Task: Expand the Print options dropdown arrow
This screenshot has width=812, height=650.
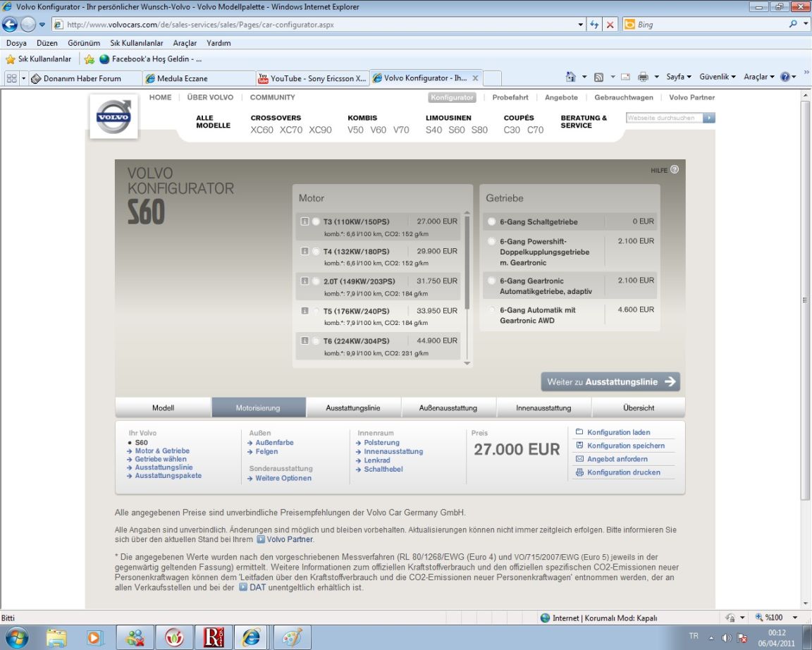Action: point(656,77)
